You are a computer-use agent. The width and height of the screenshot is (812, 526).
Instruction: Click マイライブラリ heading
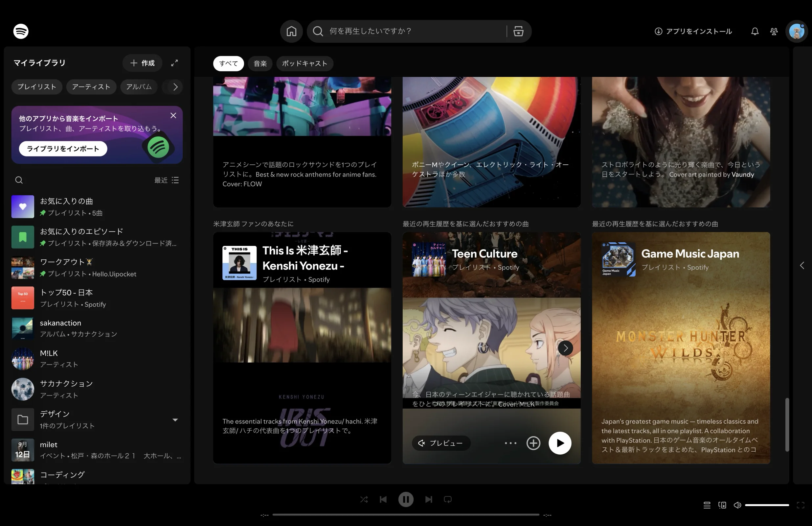[39, 63]
